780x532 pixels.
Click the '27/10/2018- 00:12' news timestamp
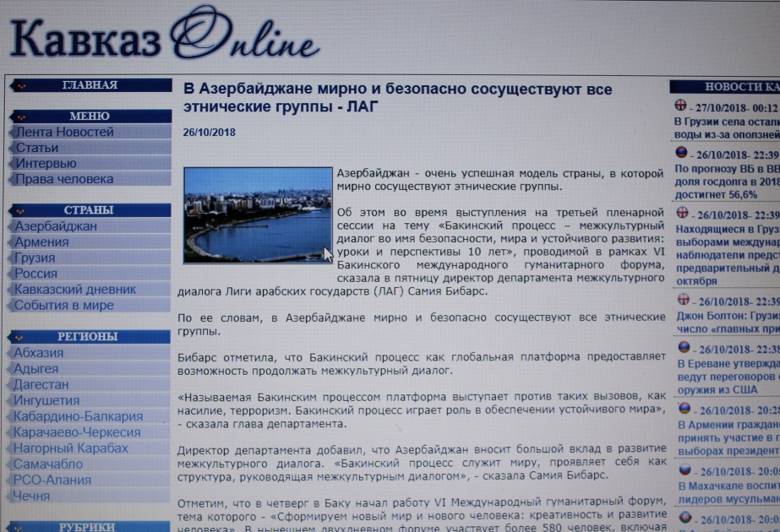pos(736,108)
